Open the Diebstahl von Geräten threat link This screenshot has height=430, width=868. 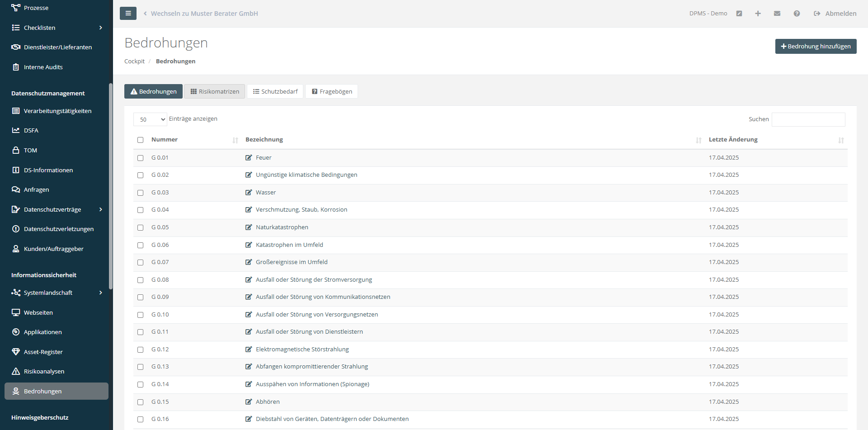(x=332, y=419)
